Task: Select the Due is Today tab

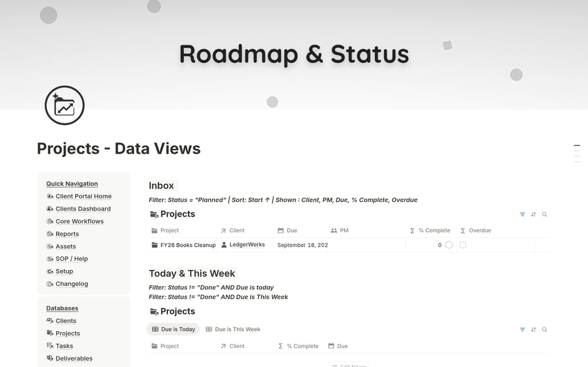Action: click(x=173, y=329)
